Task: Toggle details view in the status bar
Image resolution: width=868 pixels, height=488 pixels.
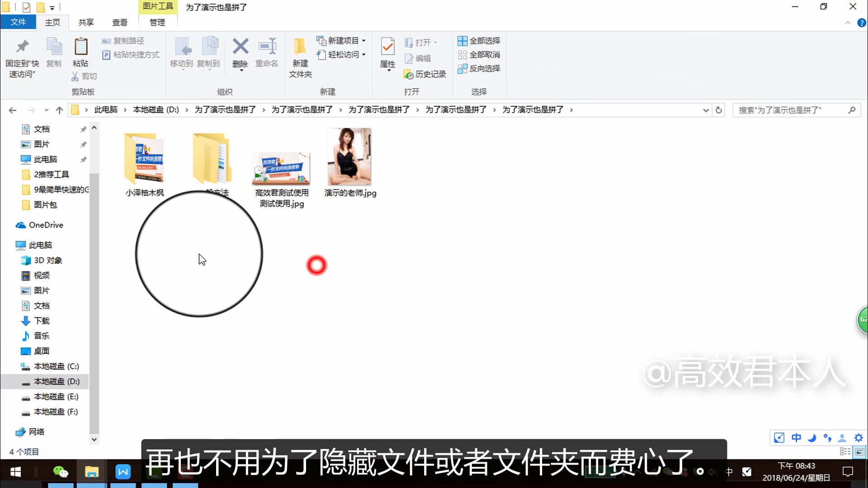Action: pyautogui.click(x=845, y=451)
